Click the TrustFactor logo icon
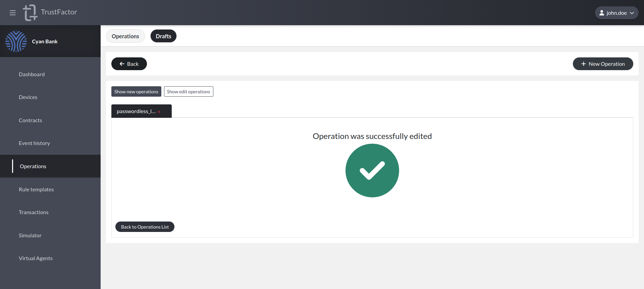The width and height of the screenshot is (644, 289). point(30,13)
